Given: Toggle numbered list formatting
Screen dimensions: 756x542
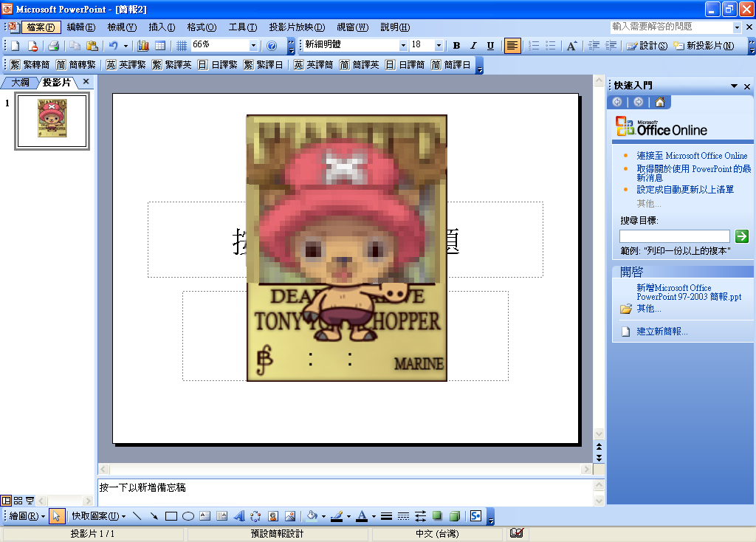Looking at the screenshot, I should tap(533, 46).
